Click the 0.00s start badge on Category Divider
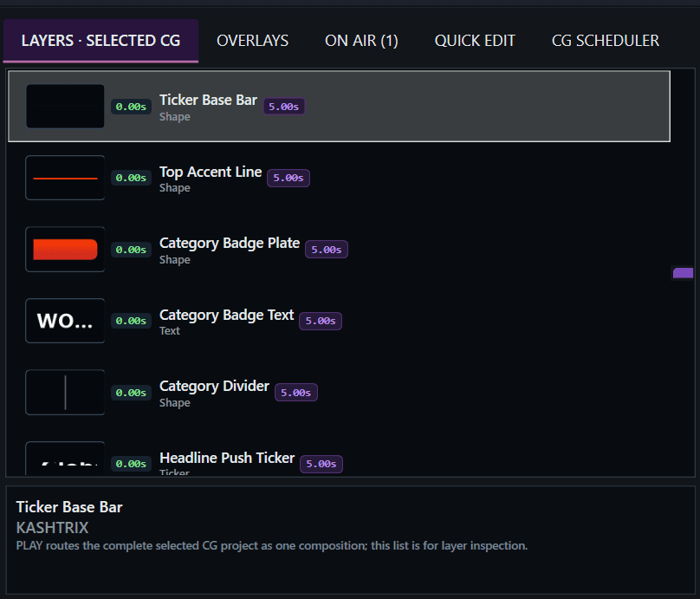Image resolution: width=700 pixels, height=599 pixels. point(131,393)
